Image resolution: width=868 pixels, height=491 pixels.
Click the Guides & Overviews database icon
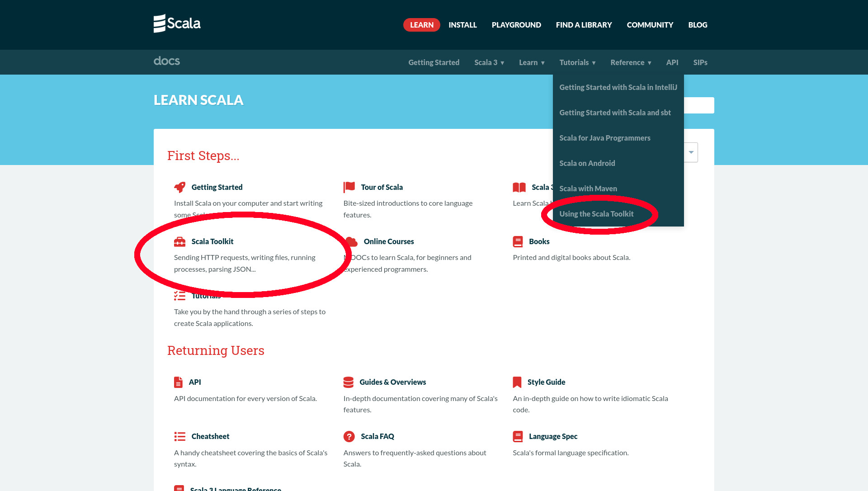click(348, 382)
